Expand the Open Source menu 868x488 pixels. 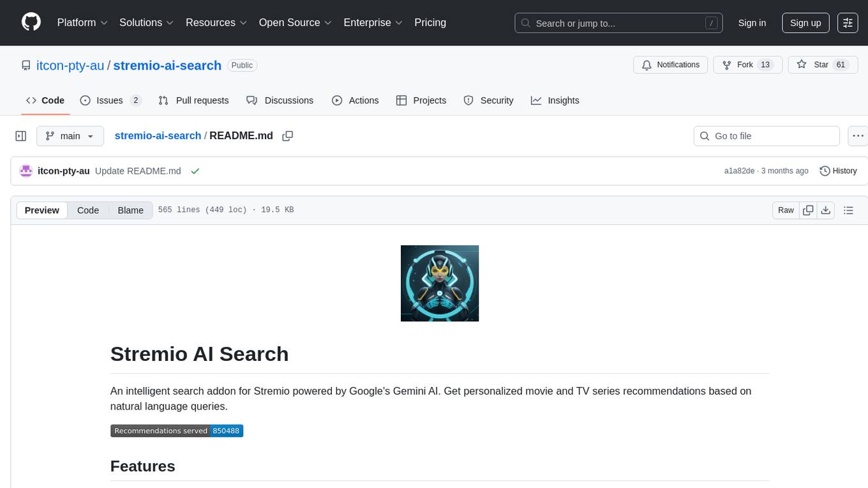click(296, 22)
